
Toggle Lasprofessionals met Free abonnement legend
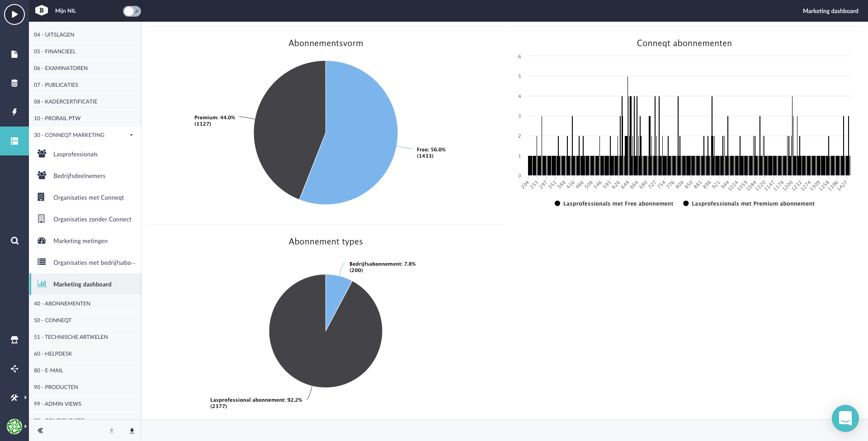point(614,204)
